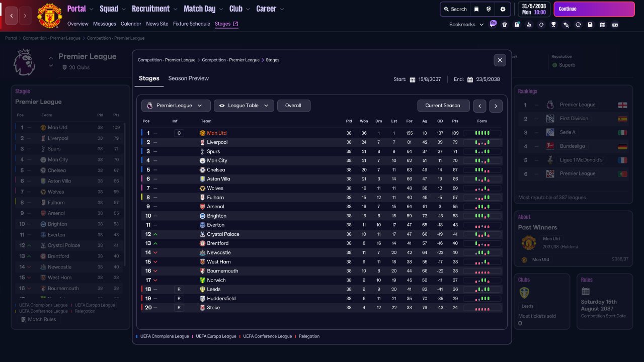Click the Search field in the top bar

tap(455, 9)
